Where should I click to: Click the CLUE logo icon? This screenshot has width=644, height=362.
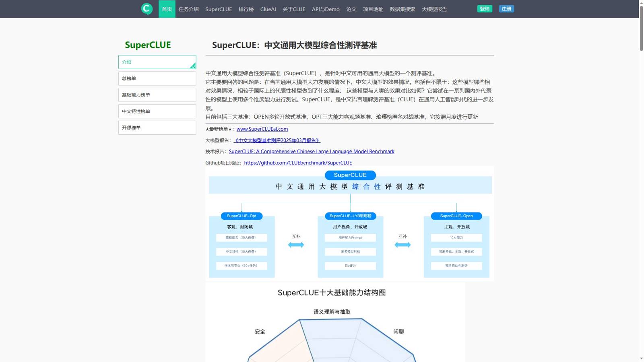147,9
